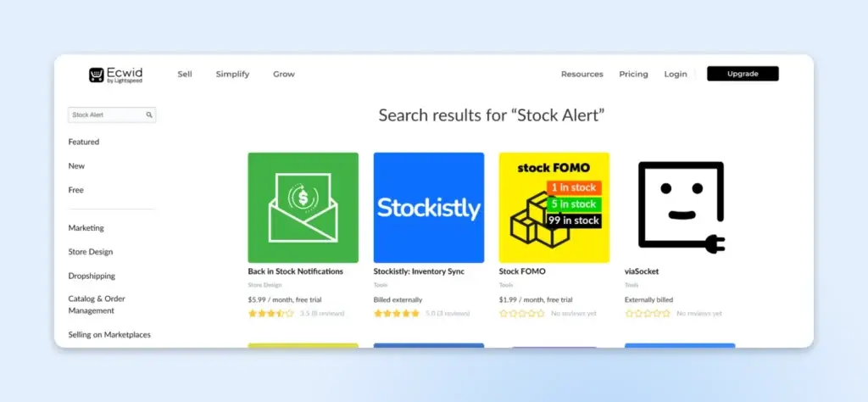
Task: Go to the Pricing page
Action: click(x=633, y=75)
